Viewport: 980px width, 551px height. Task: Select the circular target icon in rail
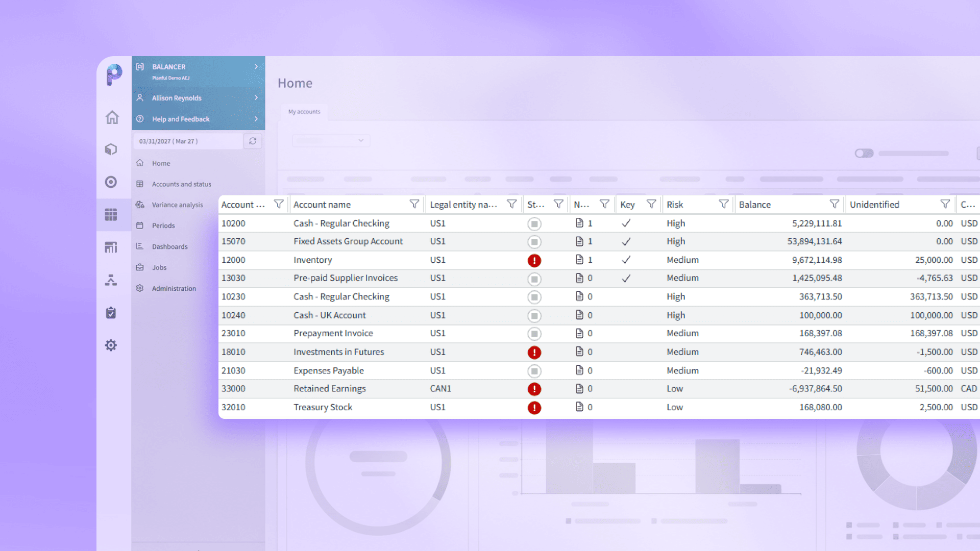click(111, 182)
